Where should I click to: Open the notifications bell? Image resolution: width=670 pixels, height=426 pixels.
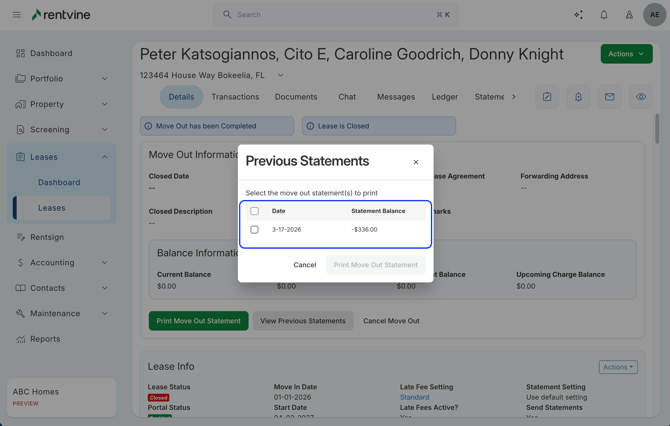(x=604, y=15)
